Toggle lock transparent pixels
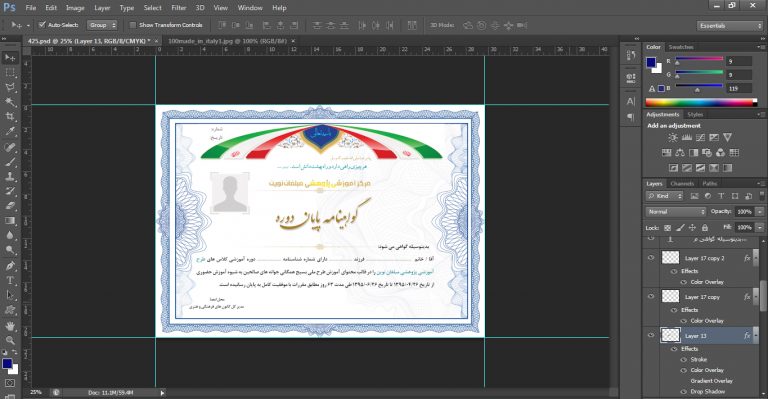The width and height of the screenshot is (768, 399). pyautogui.click(x=667, y=228)
